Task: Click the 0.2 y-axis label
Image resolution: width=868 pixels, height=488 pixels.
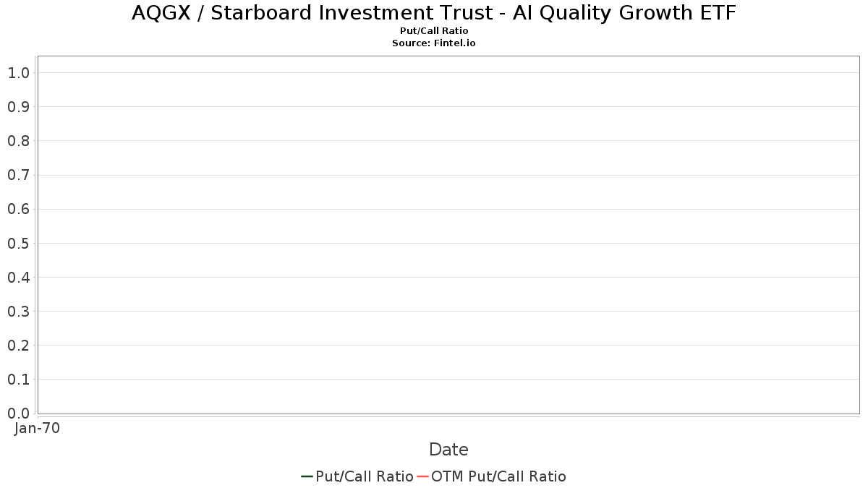Action: coord(18,346)
